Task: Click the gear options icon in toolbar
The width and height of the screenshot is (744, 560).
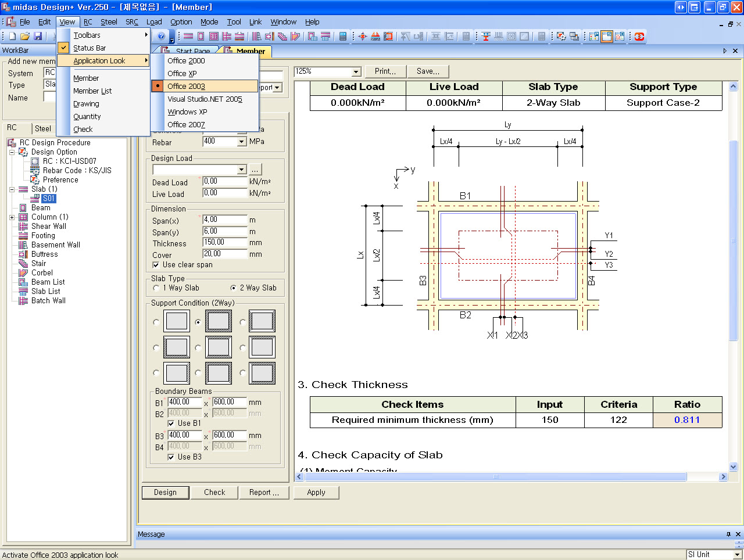Action: click(561, 36)
